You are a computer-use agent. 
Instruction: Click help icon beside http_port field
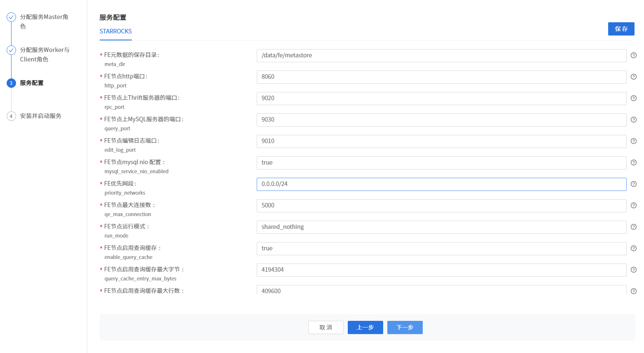pos(634,77)
